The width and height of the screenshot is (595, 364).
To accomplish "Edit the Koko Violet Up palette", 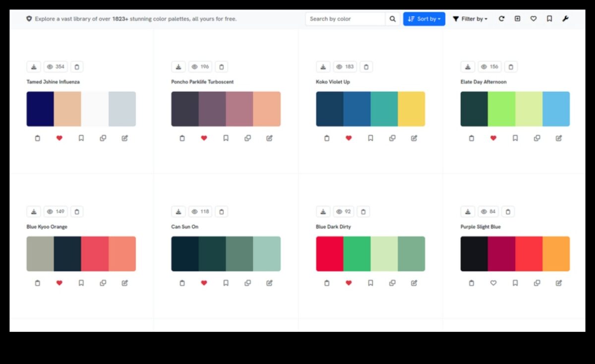I will pyautogui.click(x=414, y=138).
